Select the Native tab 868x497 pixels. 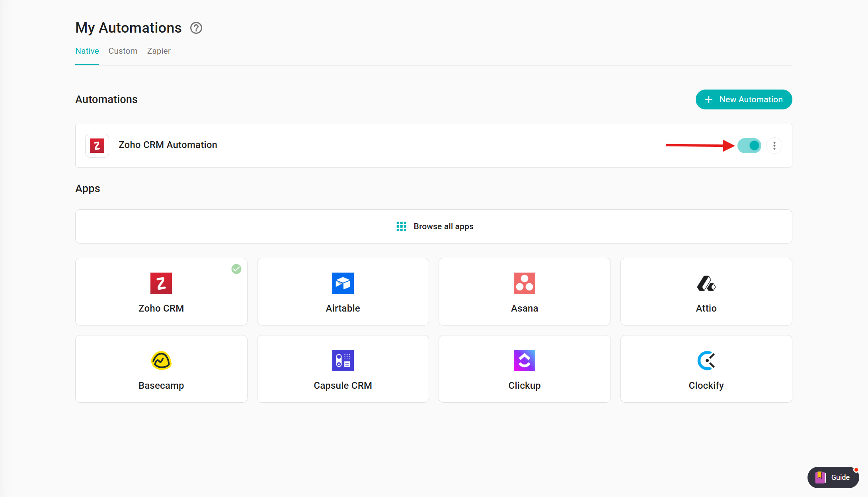[x=87, y=51]
